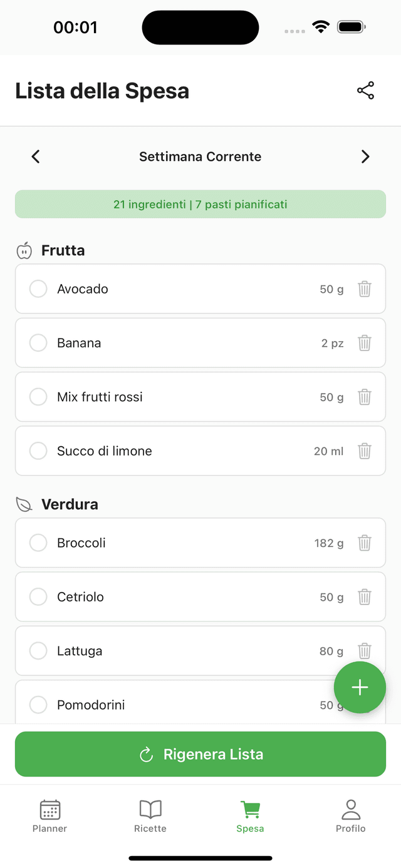The width and height of the screenshot is (401, 868).
Task: Check off Banana in the fruit list
Action: pyautogui.click(x=38, y=342)
